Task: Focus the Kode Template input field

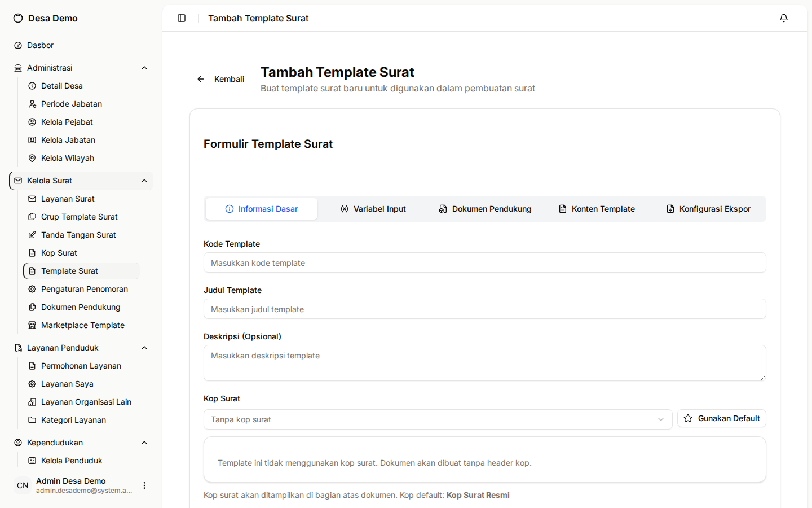Action: click(485, 262)
